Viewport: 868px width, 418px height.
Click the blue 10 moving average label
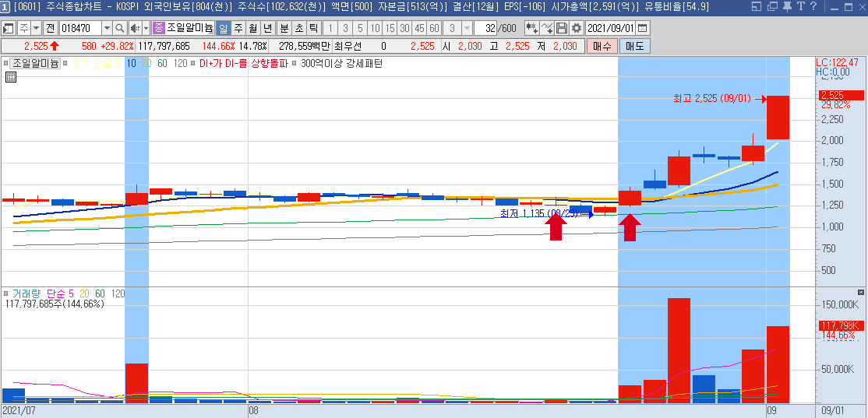tap(131, 64)
